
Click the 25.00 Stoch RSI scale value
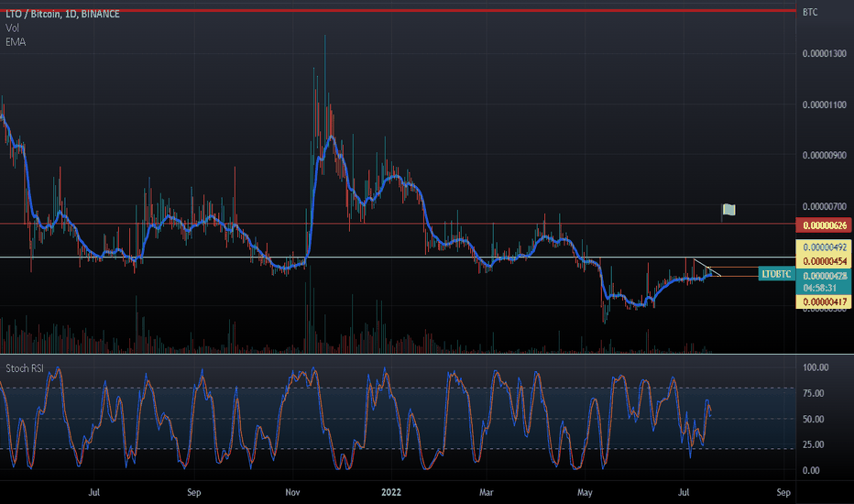point(813,444)
